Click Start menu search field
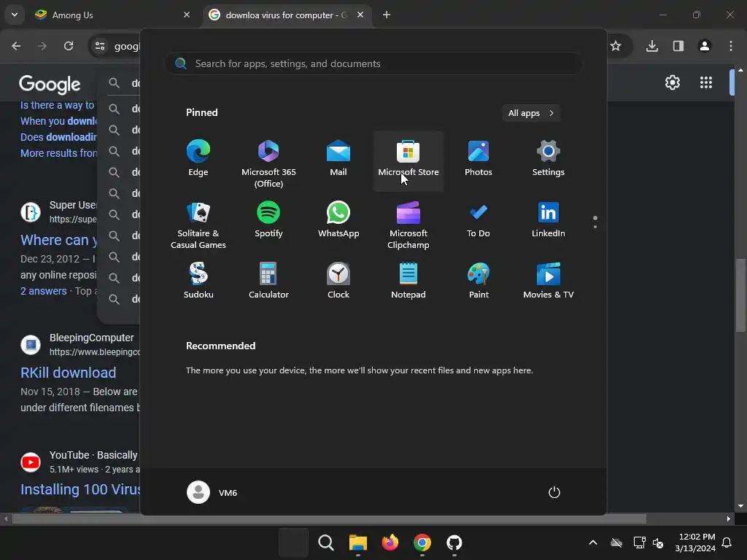This screenshot has height=560, width=747. pyautogui.click(x=373, y=64)
